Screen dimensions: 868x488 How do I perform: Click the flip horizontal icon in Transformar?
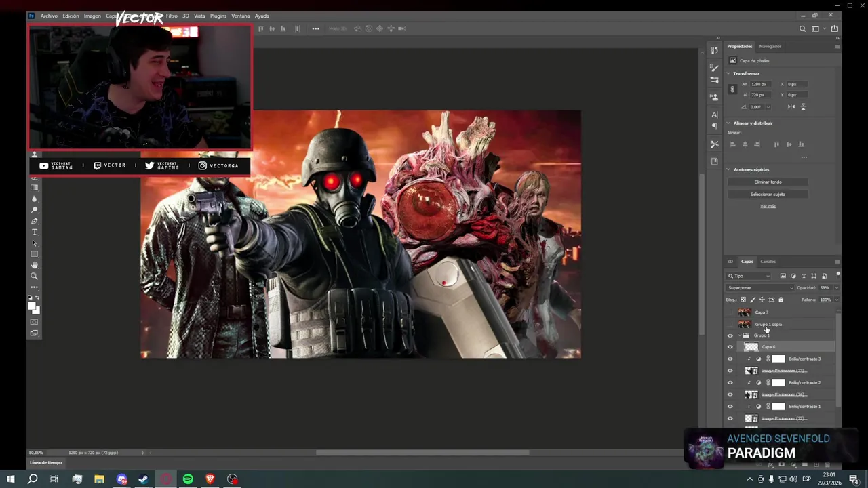[791, 107]
